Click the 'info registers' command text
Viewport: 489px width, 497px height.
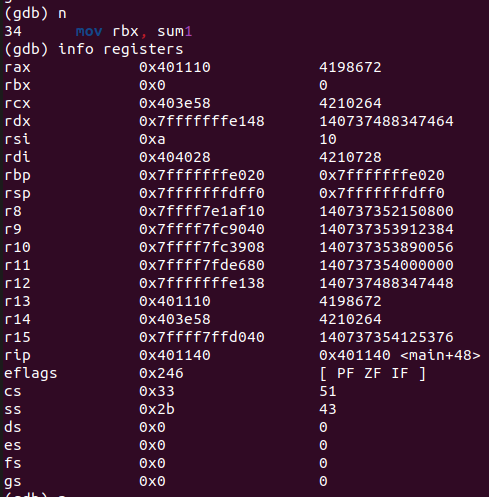pyautogui.click(x=121, y=49)
